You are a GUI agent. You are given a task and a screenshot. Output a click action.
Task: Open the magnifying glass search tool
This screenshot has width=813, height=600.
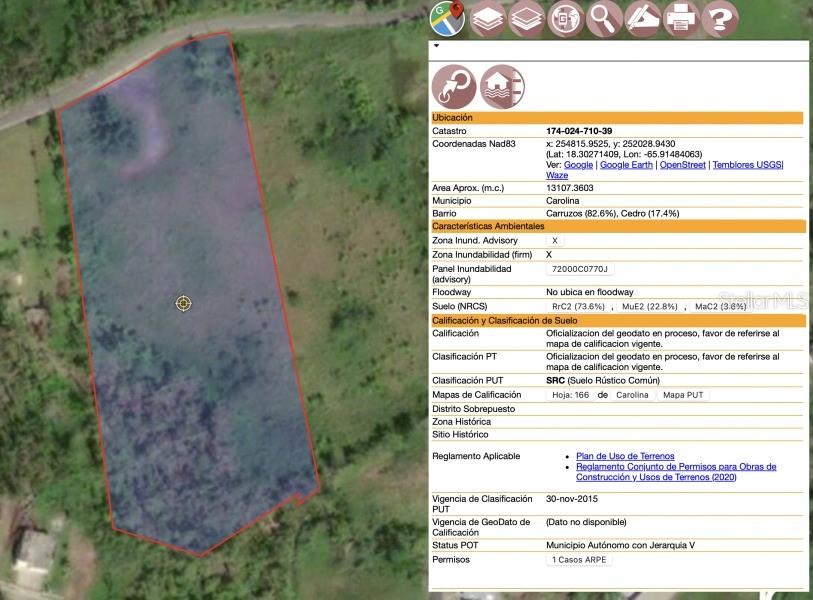(x=604, y=18)
